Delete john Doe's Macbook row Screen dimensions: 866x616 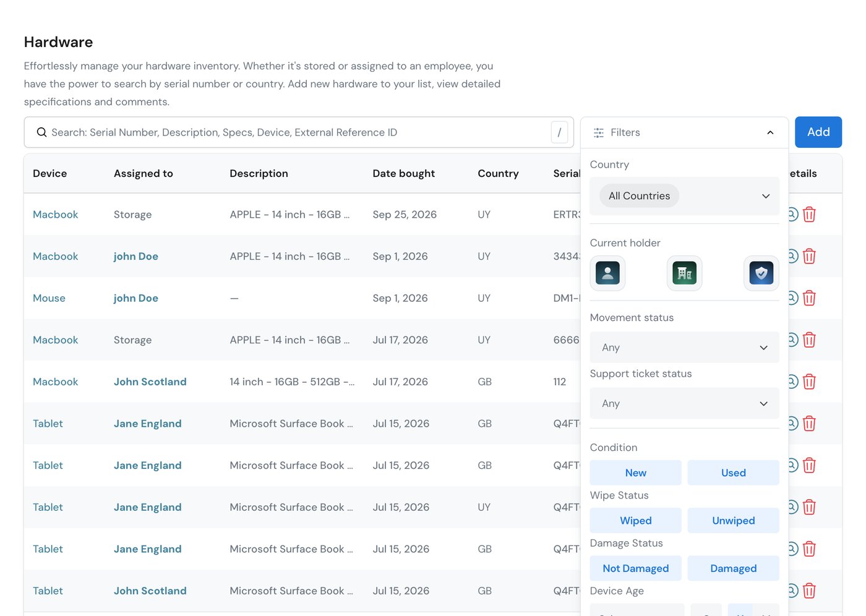tap(809, 256)
